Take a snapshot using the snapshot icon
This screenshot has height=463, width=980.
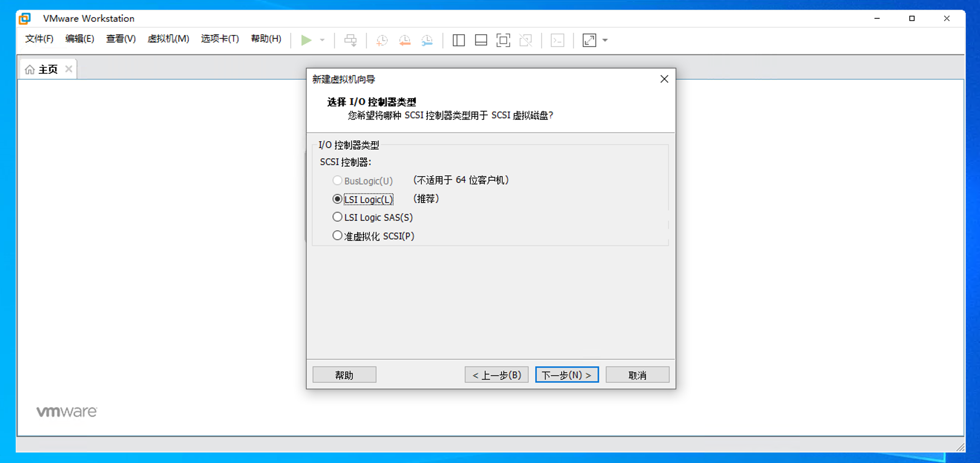[x=382, y=40]
